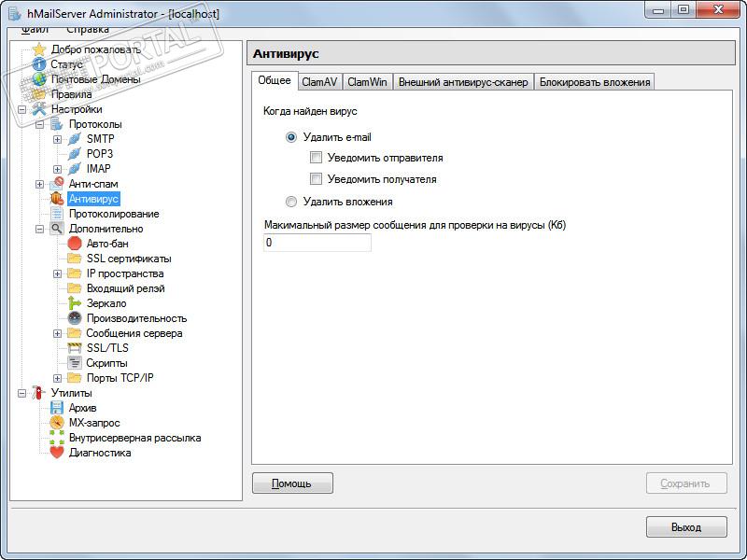Click the Антивирус bug icon
747x560 pixels.
(x=57, y=199)
